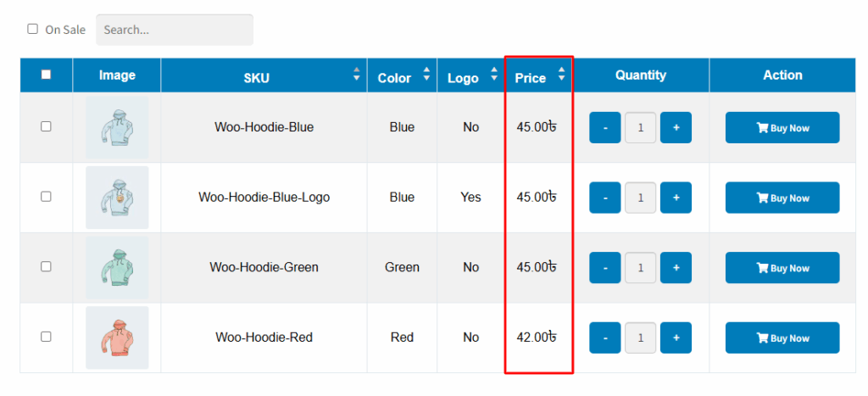Screen dimensions: 868x396
Task: Tick the select-all checkbox in header
Action: point(46,75)
